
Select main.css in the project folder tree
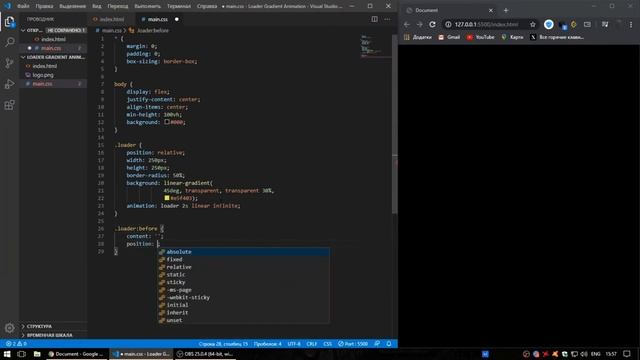point(42,84)
